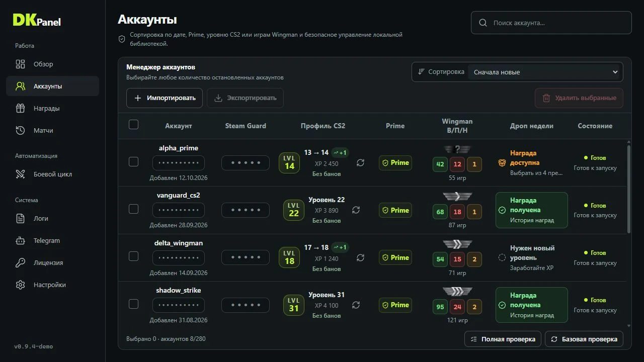Viewport: 644px width, 362px height.
Task: Click the Профиль CS2 column header
Action: pos(323,126)
